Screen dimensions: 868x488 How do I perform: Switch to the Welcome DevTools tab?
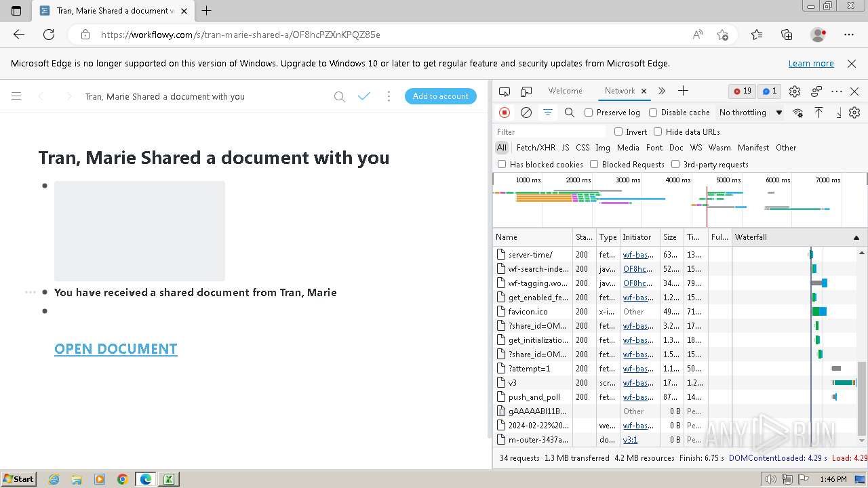point(565,91)
